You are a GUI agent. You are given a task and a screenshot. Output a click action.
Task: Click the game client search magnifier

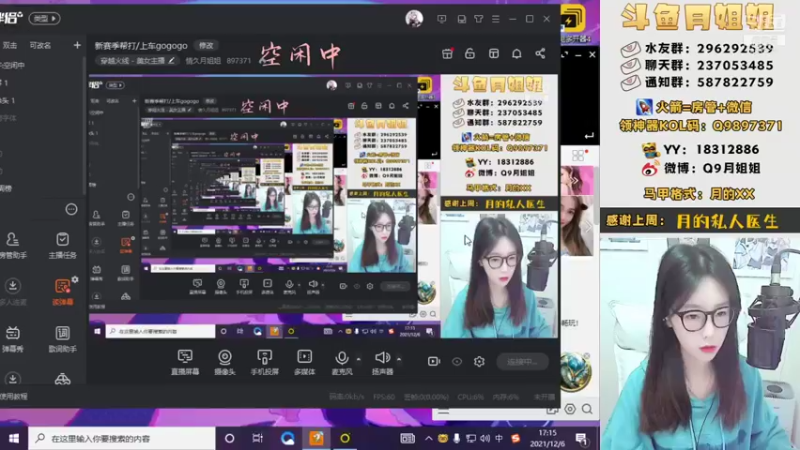[x=587, y=409]
